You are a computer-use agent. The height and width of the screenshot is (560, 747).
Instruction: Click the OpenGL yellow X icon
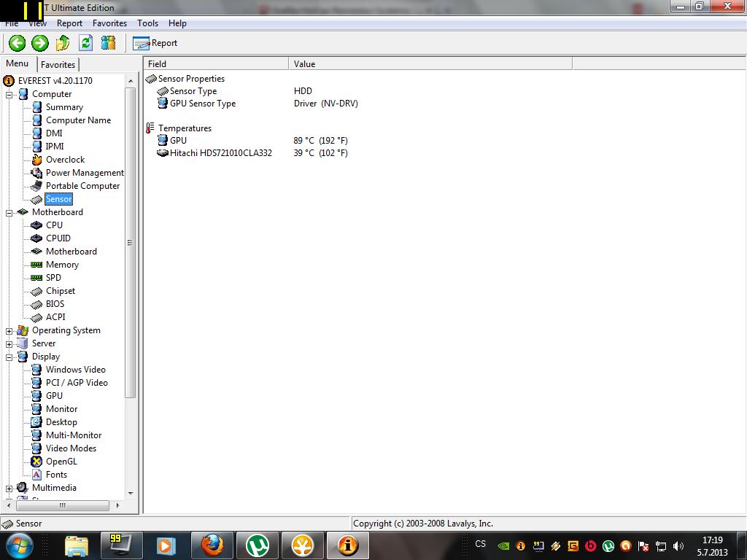pos(36,462)
